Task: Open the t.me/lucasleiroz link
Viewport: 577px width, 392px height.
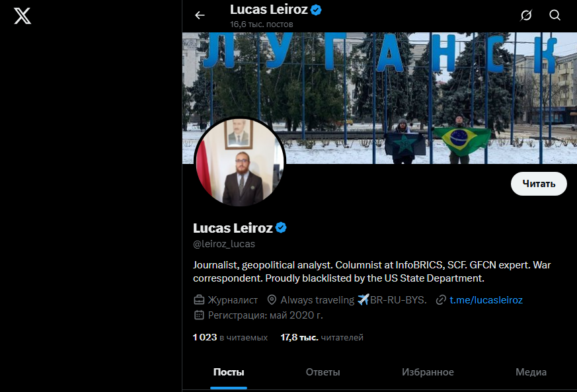Action: pyautogui.click(x=486, y=300)
